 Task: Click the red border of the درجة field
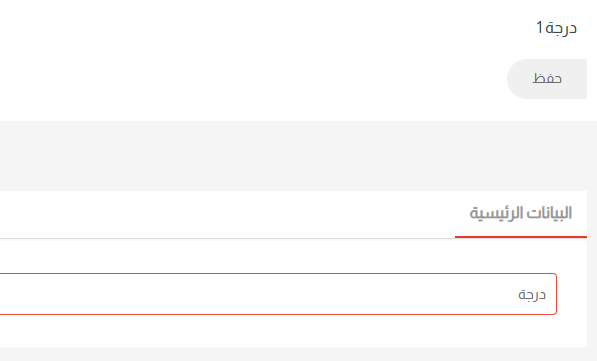[x=557, y=294]
